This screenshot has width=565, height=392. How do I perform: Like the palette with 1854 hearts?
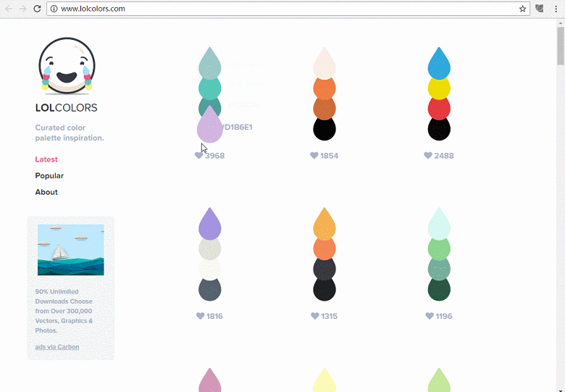tap(314, 155)
